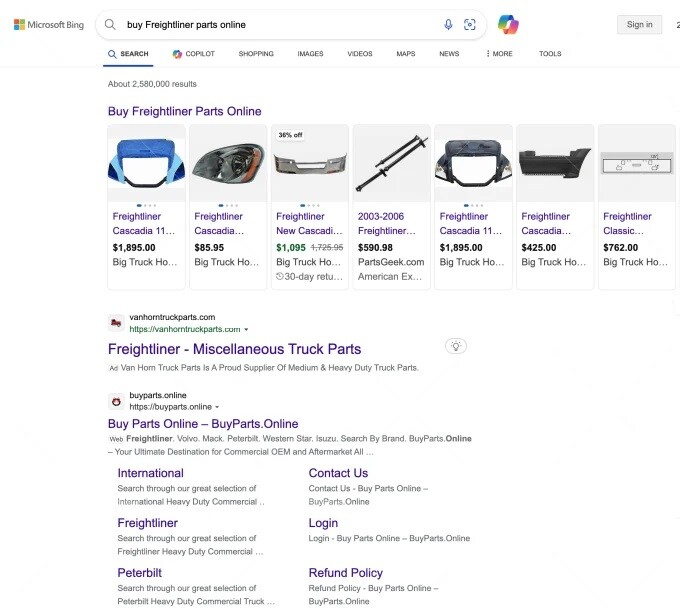Open blue hood product thumbnail at $1,895.00
The image size is (680, 613).
point(147,164)
